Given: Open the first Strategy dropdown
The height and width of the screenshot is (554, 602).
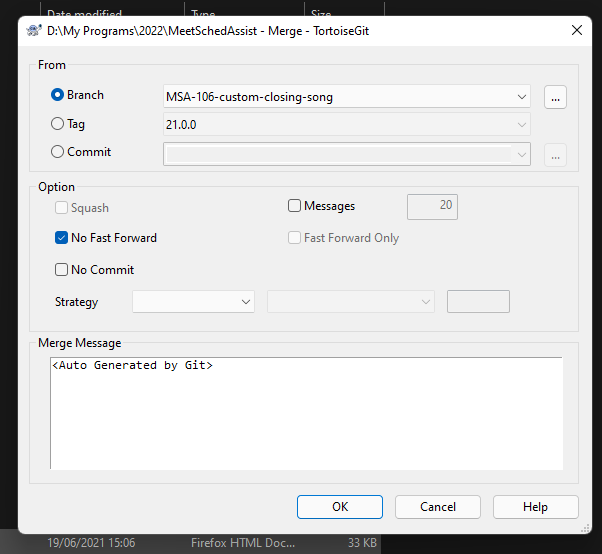Looking at the screenshot, I should pos(194,301).
